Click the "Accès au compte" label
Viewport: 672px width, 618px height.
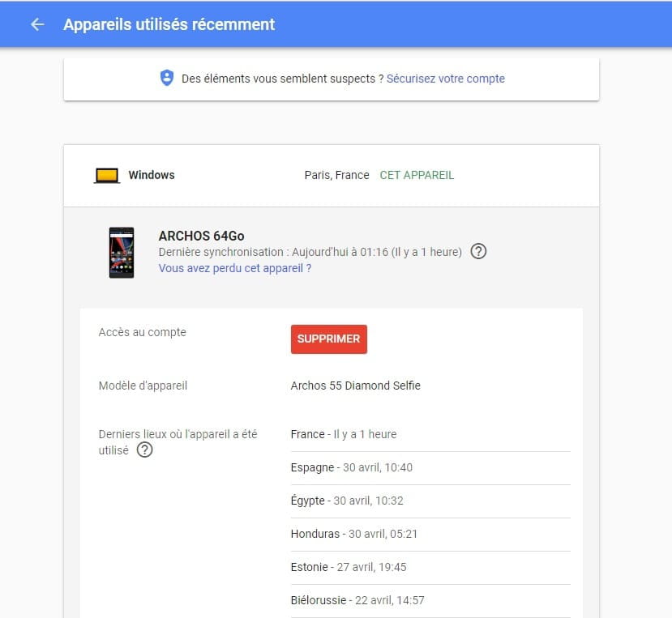(x=143, y=332)
